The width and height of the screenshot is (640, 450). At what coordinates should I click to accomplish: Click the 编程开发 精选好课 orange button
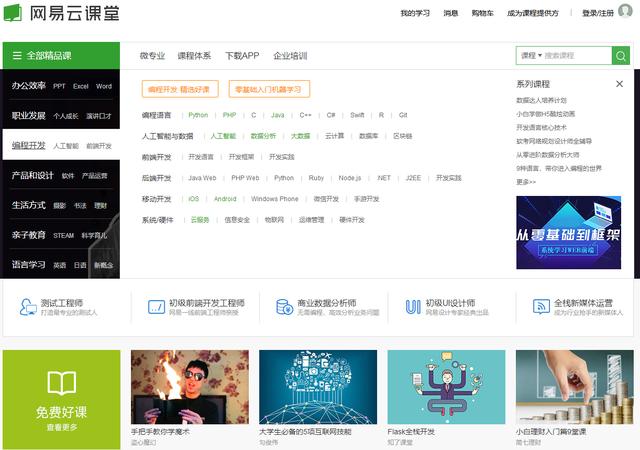tap(180, 89)
